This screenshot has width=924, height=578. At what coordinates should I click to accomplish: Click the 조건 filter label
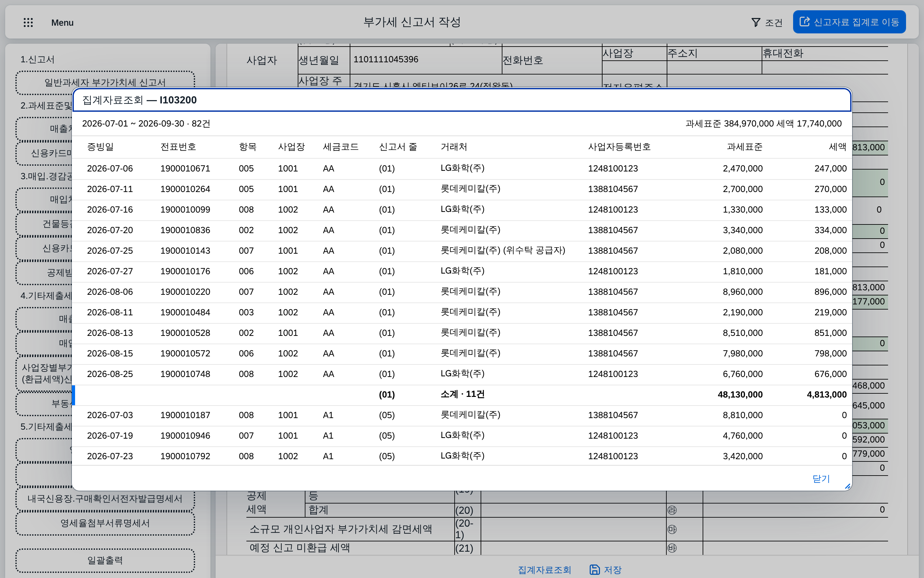[x=774, y=22]
